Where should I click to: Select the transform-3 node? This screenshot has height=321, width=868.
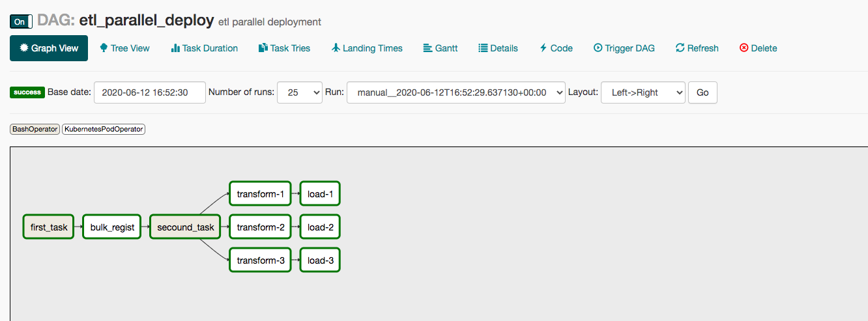[x=261, y=260]
